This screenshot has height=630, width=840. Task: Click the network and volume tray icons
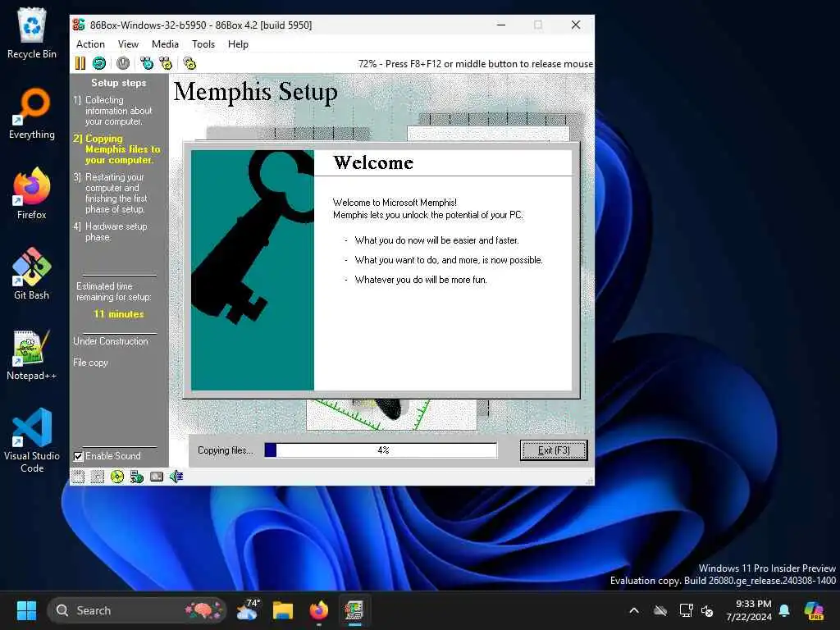pyautogui.click(x=696, y=610)
